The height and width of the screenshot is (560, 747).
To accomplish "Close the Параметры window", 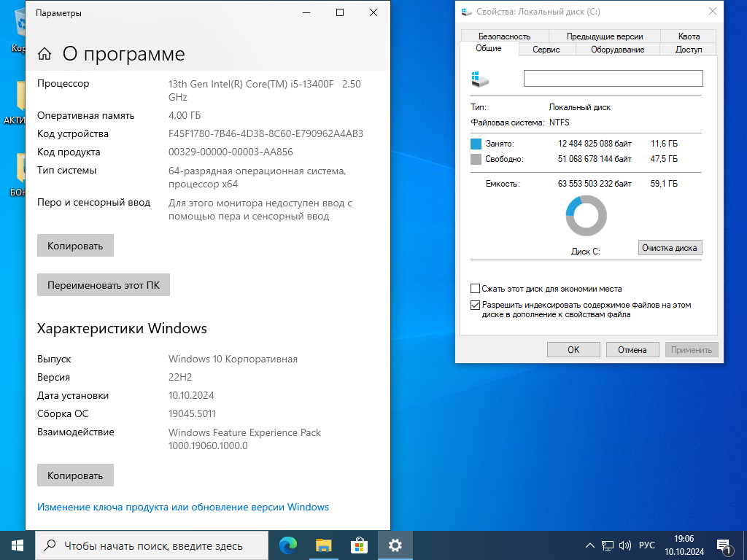I will click(x=373, y=13).
